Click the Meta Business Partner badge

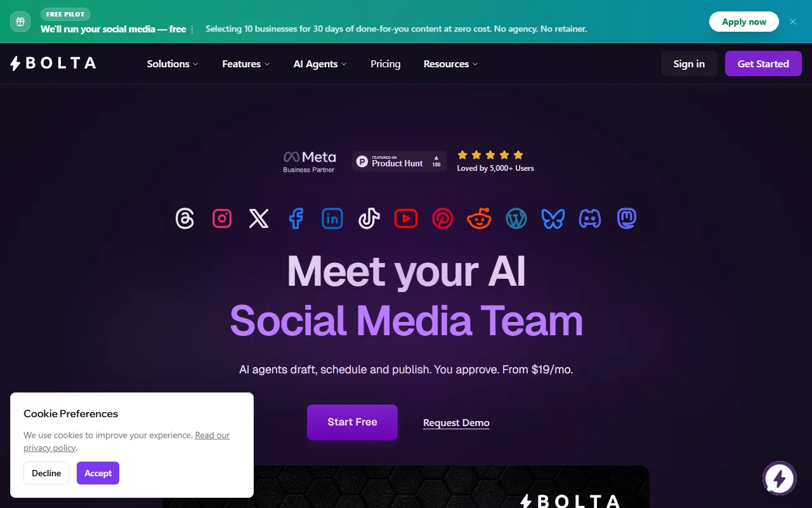pos(310,161)
